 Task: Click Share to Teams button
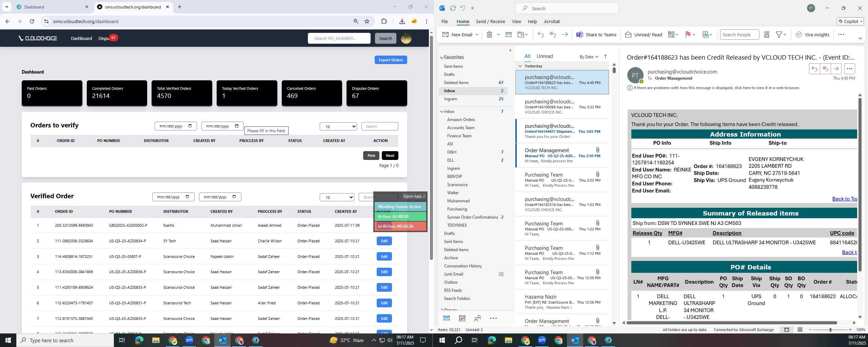point(596,35)
